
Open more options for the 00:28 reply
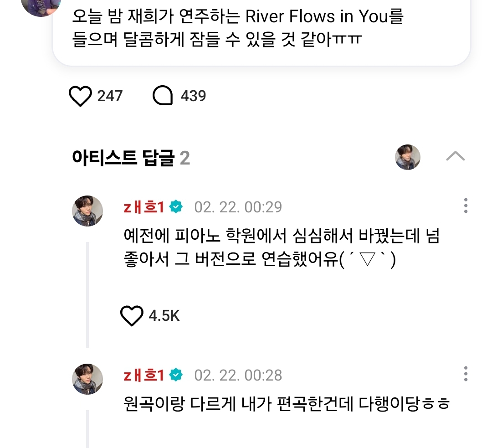point(465,374)
